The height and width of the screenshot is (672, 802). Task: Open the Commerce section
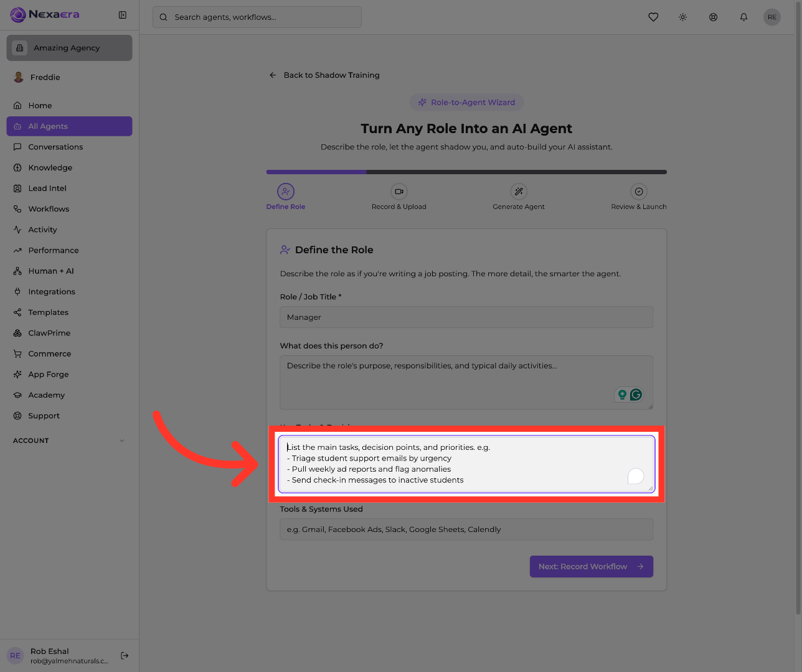pyautogui.click(x=70, y=354)
